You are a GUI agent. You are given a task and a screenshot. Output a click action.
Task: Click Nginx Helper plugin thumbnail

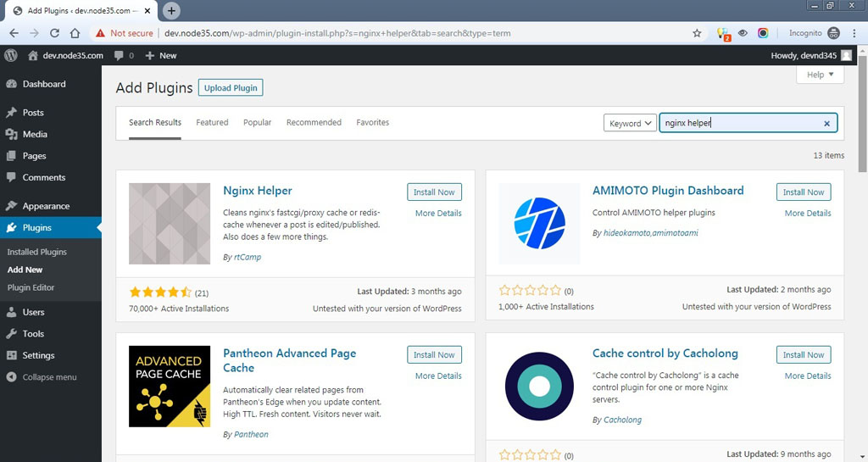[170, 224]
